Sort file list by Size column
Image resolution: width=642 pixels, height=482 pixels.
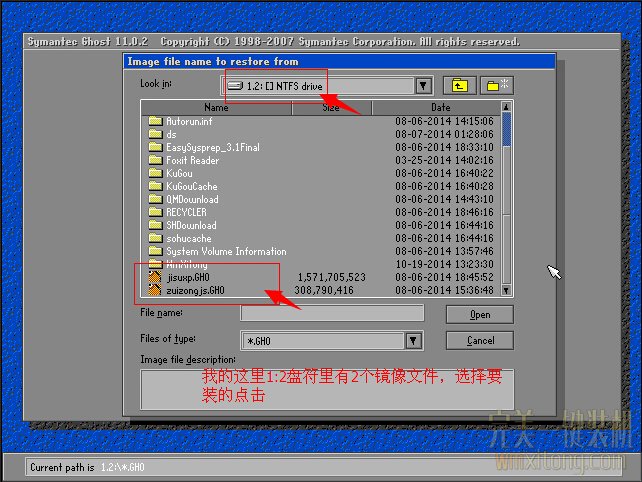coord(331,107)
